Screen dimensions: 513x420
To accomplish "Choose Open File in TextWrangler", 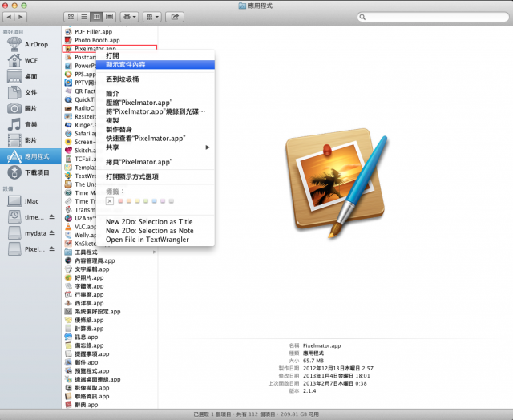I will coord(156,240).
